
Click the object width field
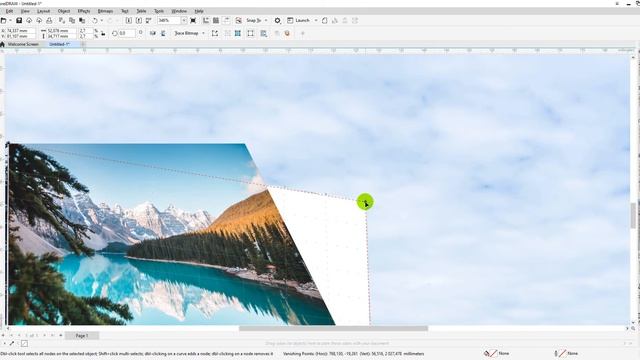pyautogui.click(x=61, y=31)
